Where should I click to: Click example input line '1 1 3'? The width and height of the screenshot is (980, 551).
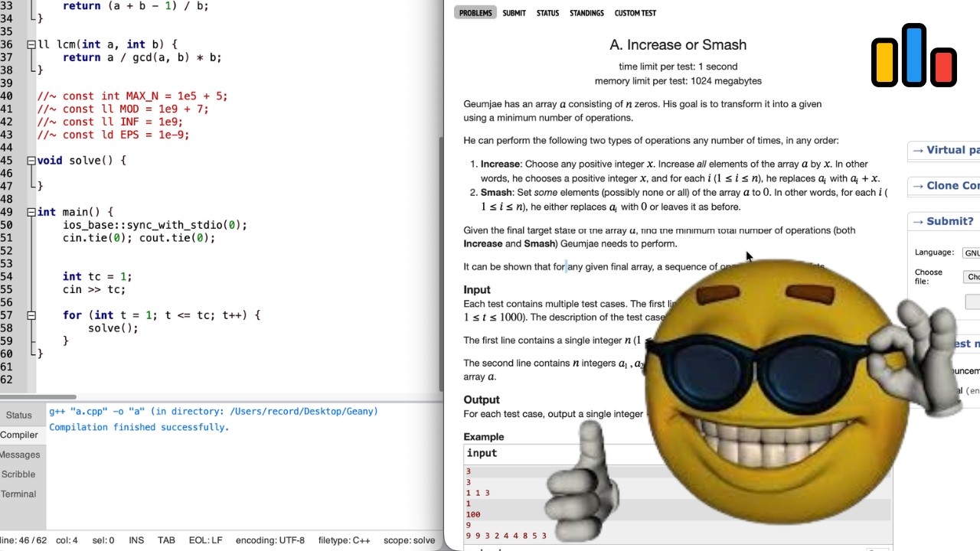pos(478,493)
